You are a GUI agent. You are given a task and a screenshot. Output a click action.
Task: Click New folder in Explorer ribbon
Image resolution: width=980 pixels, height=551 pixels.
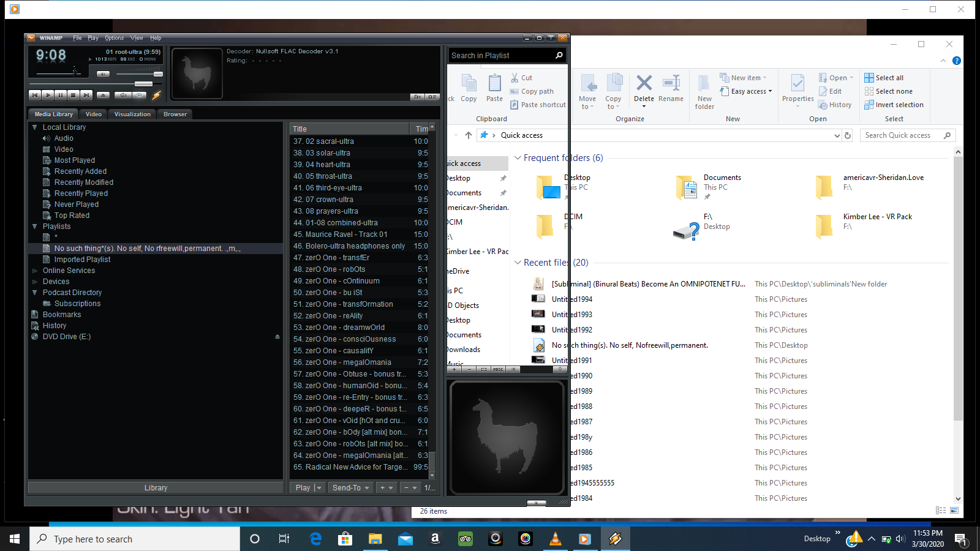[x=704, y=92]
